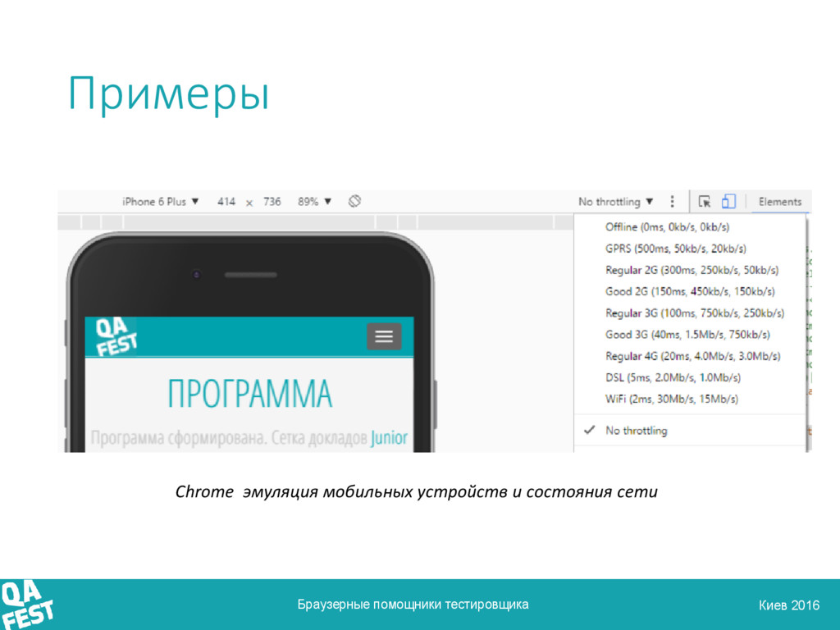Click the ПРОГРАММА heading in the phone
Viewport: 840px width, 630px height.
click(249, 394)
